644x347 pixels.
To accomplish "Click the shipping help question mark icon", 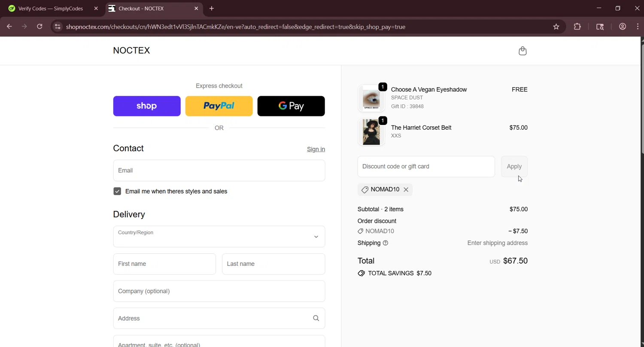I will [x=386, y=243].
